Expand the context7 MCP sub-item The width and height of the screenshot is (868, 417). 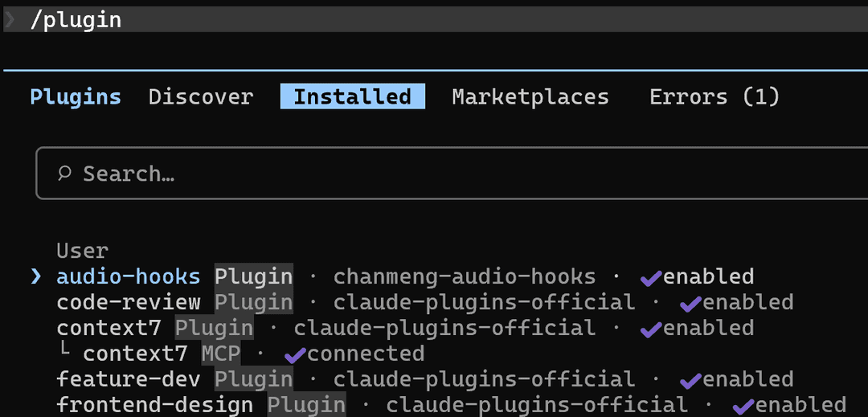point(240,354)
